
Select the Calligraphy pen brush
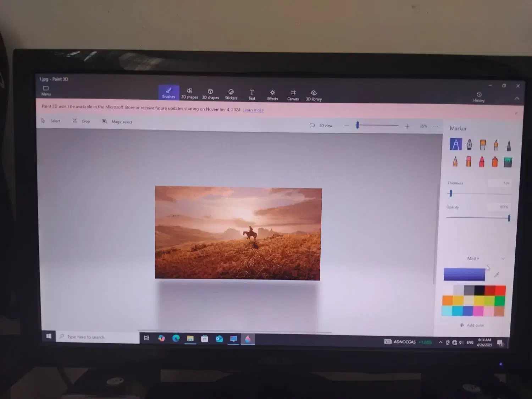tap(469, 144)
